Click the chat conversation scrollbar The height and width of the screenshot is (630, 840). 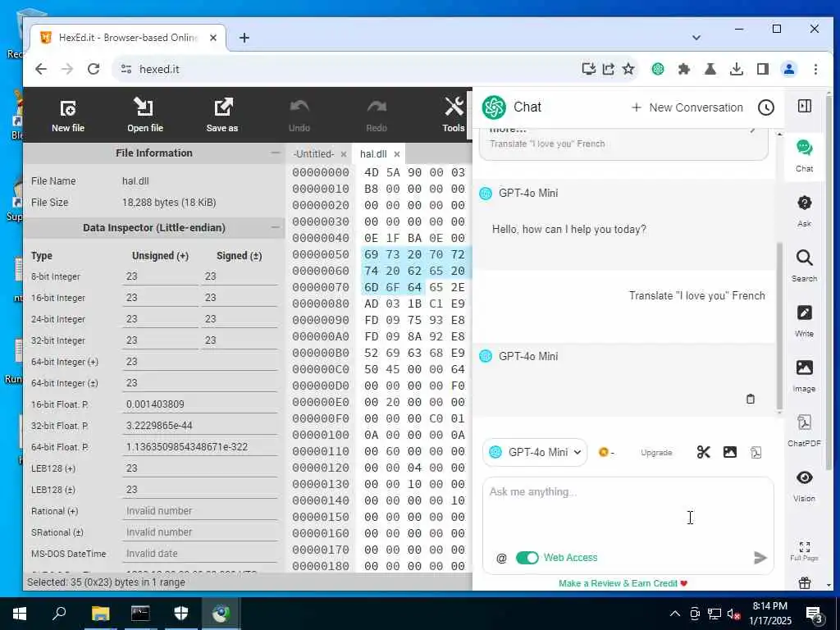779,326
